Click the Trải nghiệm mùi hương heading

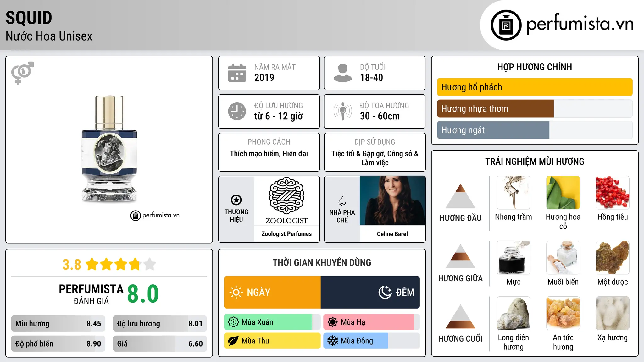point(535,162)
